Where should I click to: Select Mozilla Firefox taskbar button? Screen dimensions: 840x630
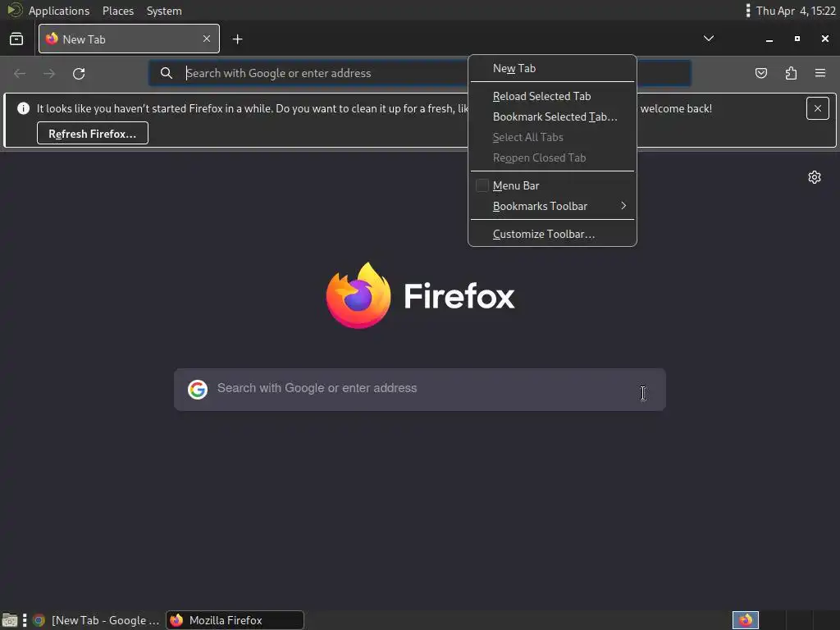pyautogui.click(x=235, y=620)
